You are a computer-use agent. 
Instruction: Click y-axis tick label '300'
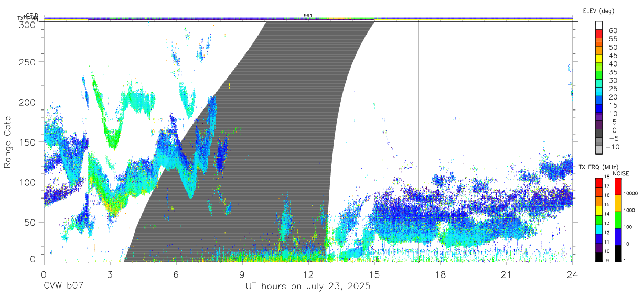(28, 24)
